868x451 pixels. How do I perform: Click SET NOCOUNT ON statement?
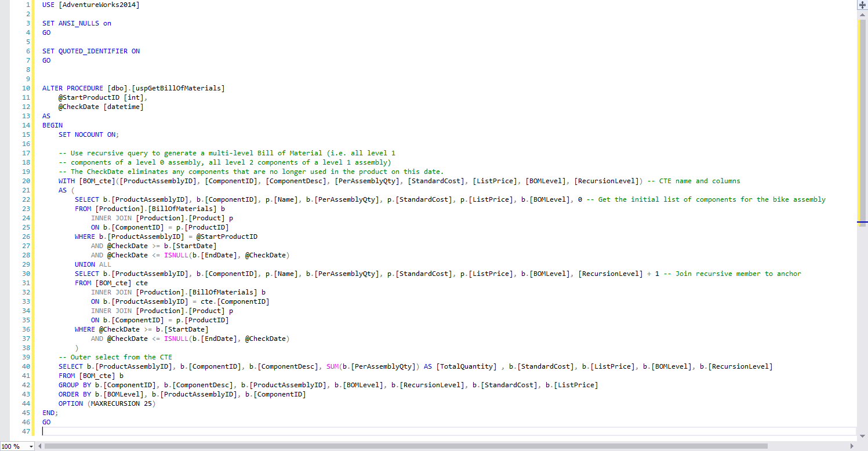(x=88, y=134)
